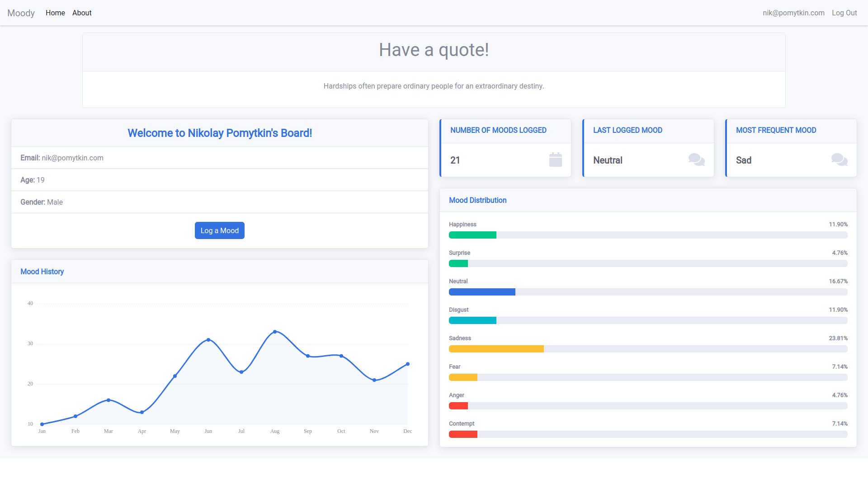Click the Sadness yellow progress bar

tap(496, 349)
